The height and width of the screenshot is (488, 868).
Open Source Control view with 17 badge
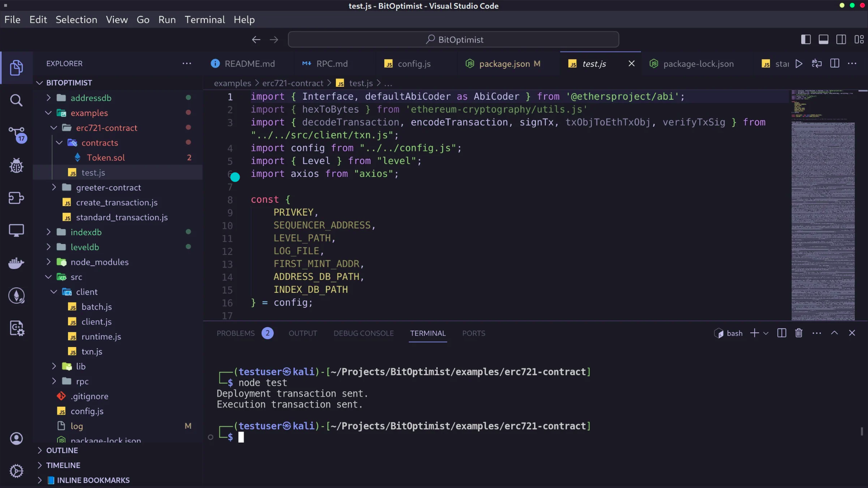[x=16, y=133]
